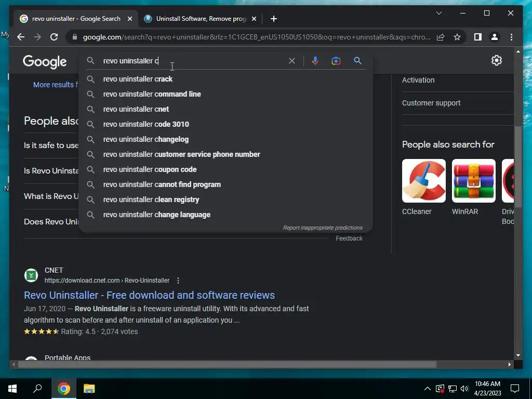Click Report inappropriate predictions link
Screen dimensions: 532x399
pyautogui.click(x=323, y=228)
